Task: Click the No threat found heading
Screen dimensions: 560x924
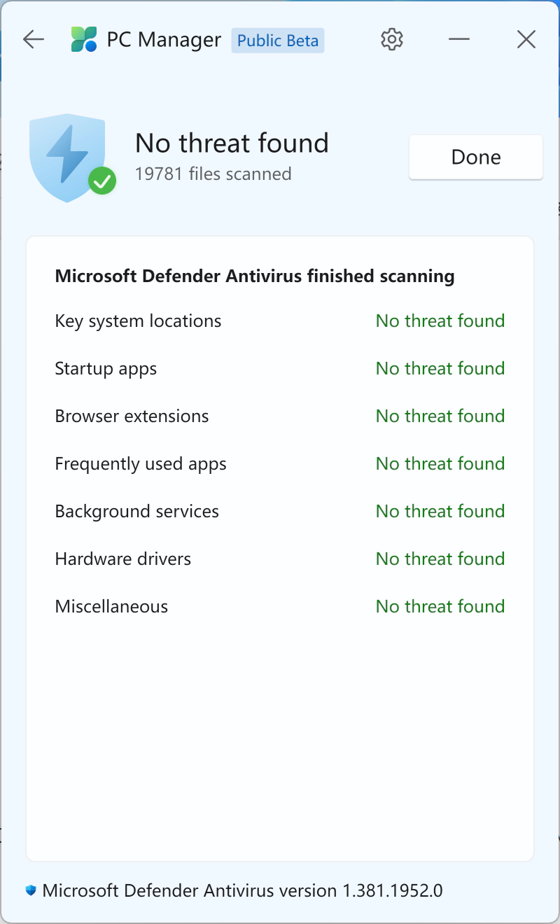Action: 232,143
